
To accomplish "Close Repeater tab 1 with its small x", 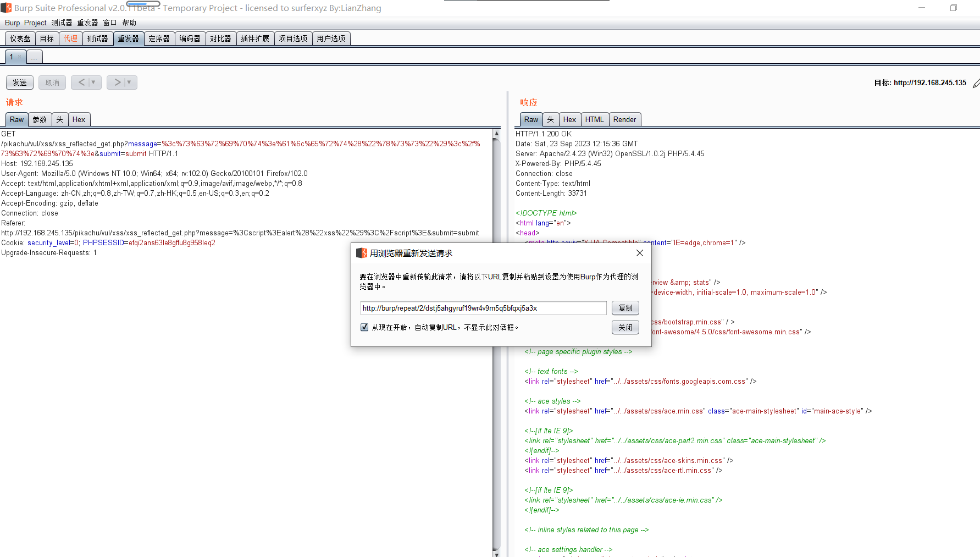I will (19, 57).
